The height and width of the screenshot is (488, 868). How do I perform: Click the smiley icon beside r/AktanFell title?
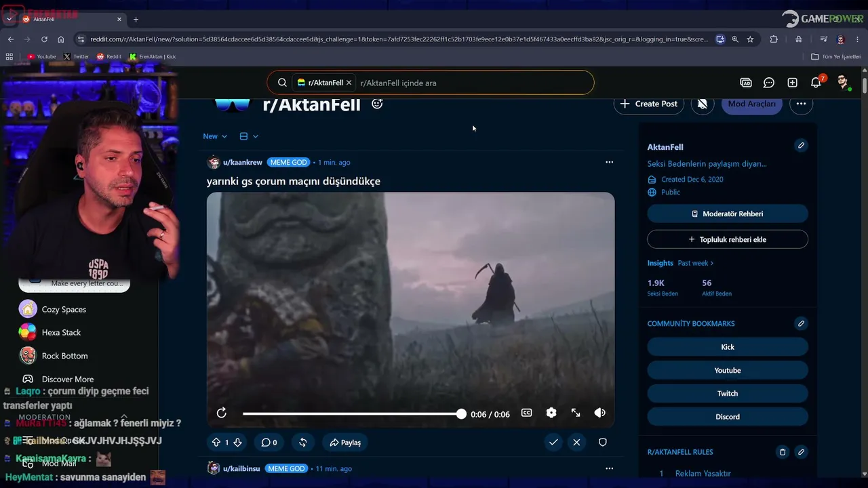tap(377, 104)
